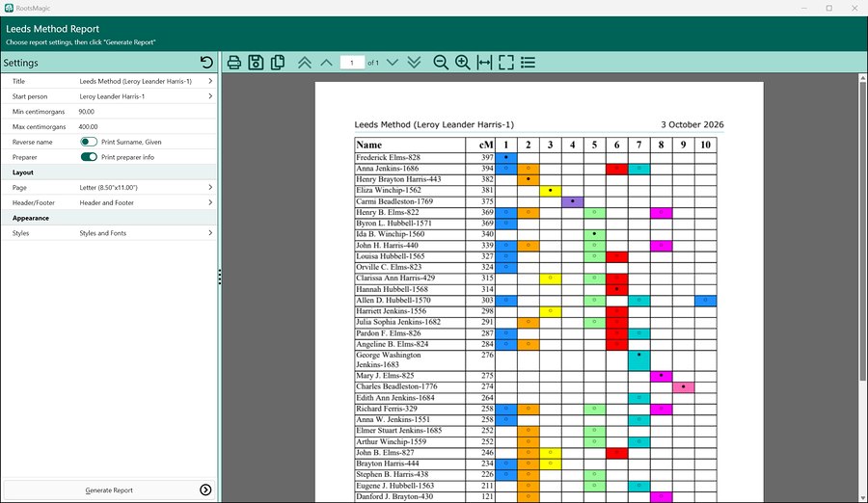Image resolution: width=868 pixels, height=503 pixels.
Task: Click the Page value Letter (8.50"x11.00")
Action: click(x=108, y=188)
